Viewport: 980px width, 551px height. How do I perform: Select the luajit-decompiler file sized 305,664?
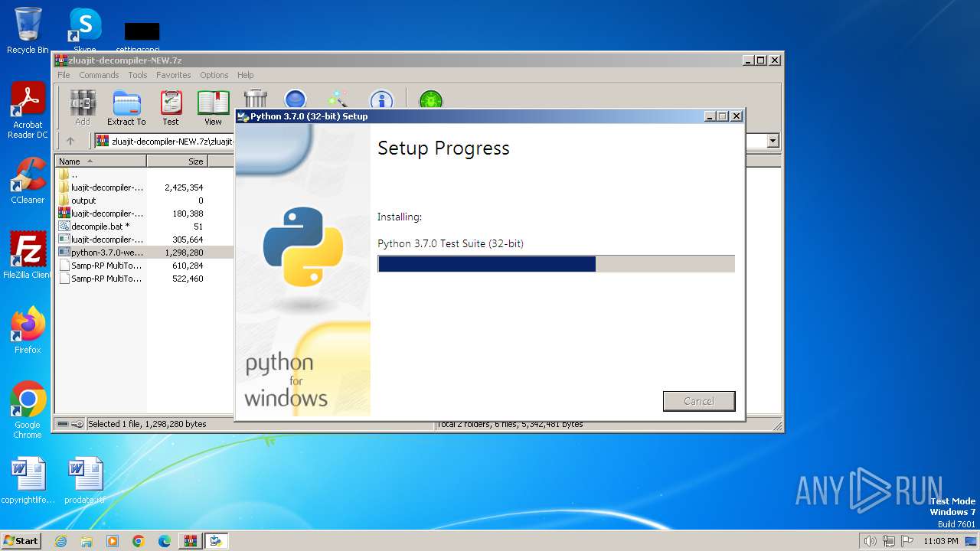pos(144,240)
